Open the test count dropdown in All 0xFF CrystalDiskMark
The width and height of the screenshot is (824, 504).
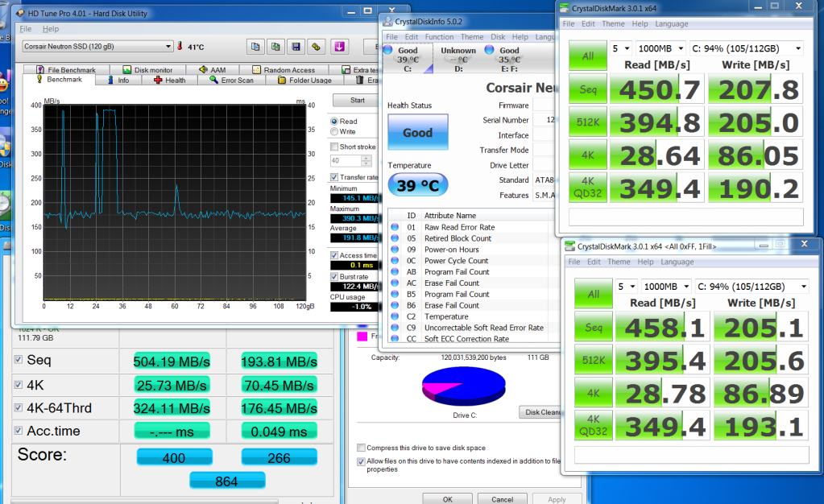[627, 287]
